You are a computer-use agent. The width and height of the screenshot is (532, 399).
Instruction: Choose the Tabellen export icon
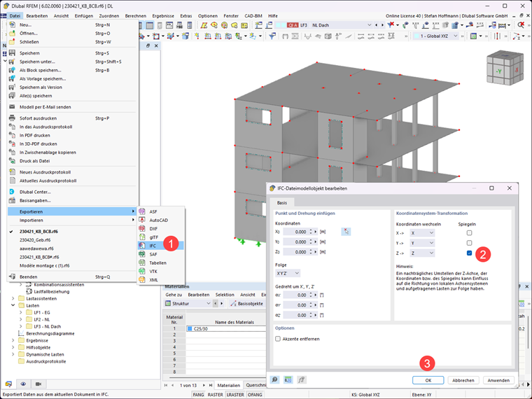(x=142, y=262)
